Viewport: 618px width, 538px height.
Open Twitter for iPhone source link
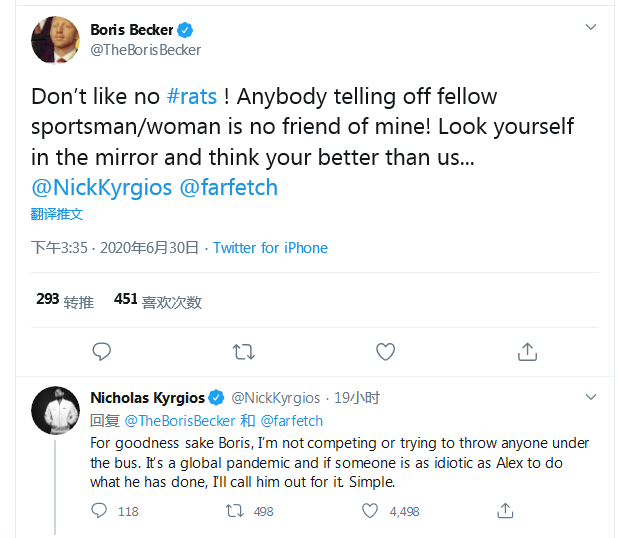(270, 248)
